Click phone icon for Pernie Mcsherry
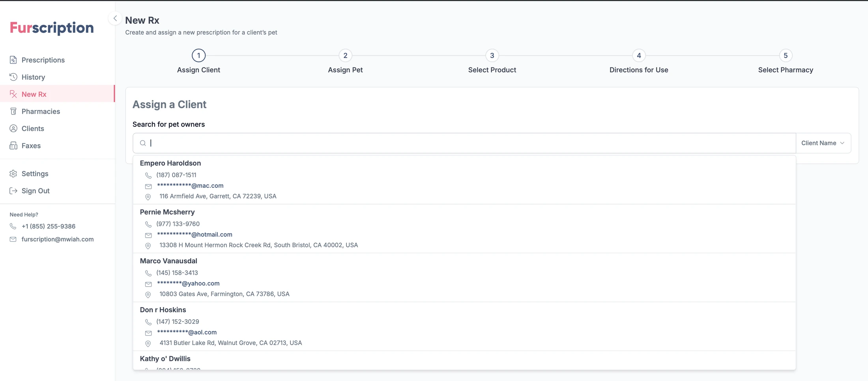The image size is (868, 381). pos(148,224)
